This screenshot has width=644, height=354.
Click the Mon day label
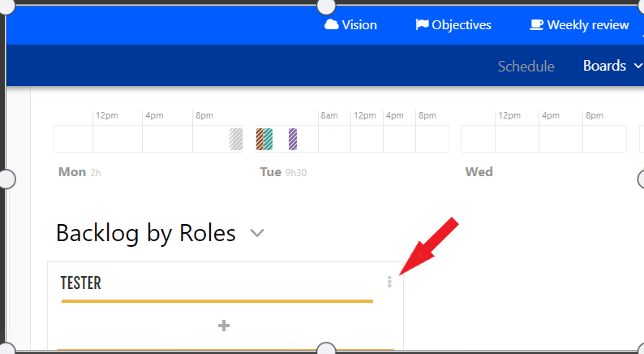[x=72, y=172]
